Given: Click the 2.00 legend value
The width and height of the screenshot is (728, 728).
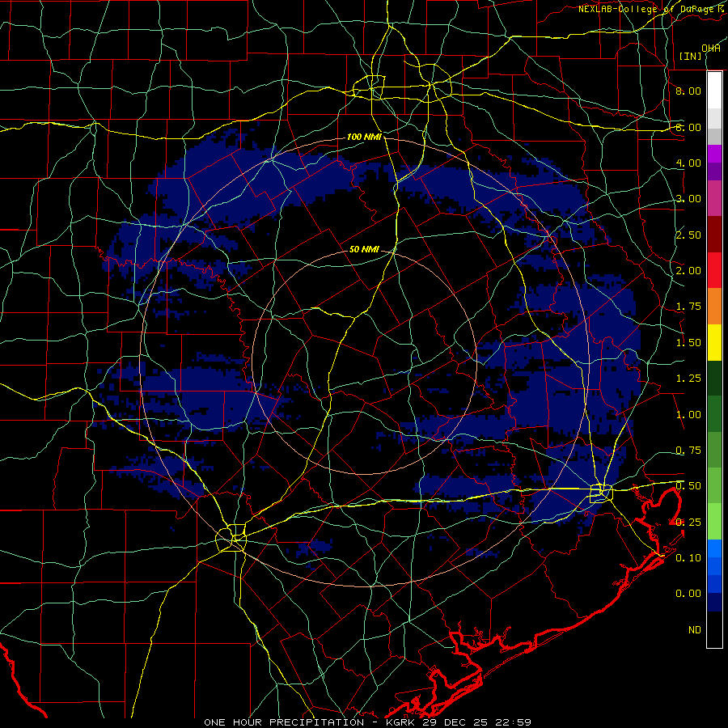Looking at the screenshot, I should pos(688,271).
